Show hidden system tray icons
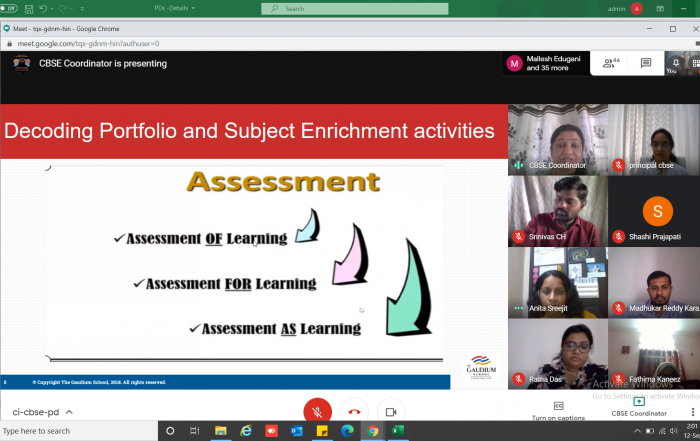This screenshot has width=700, height=441. [637, 431]
